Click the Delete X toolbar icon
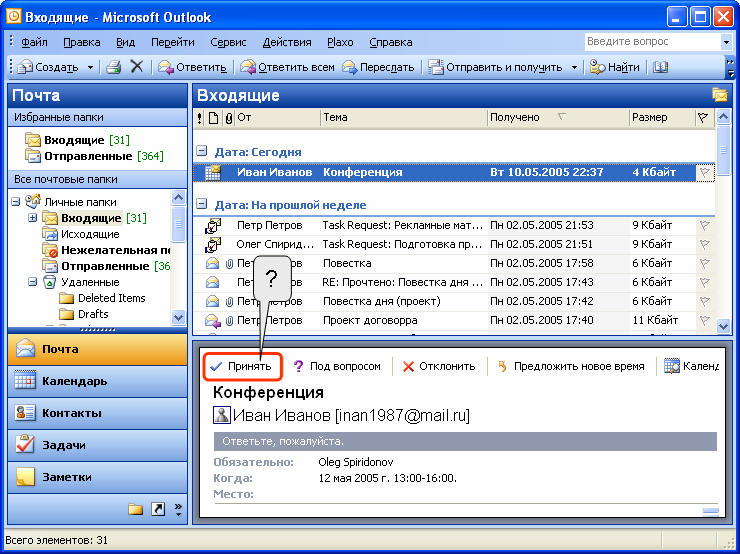Viewport: 740px width, 554px height. pyautogui.click(x=136, y=67)
